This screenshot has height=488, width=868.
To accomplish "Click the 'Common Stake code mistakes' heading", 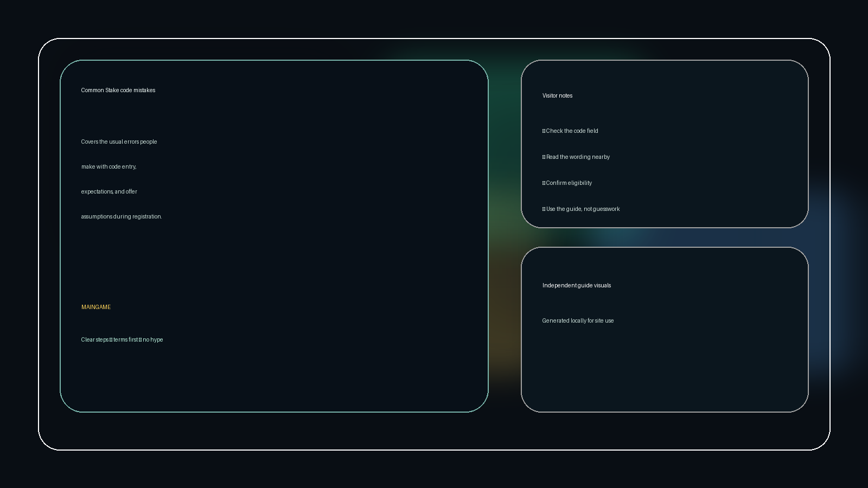I will (118, 90).
